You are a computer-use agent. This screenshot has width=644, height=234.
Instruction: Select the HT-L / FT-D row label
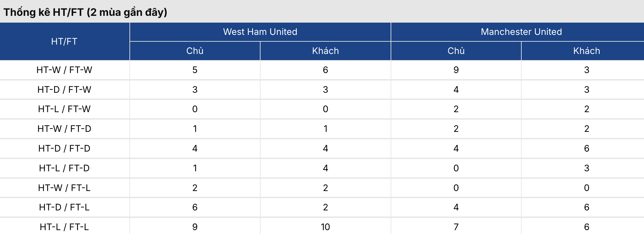point(64,168)
